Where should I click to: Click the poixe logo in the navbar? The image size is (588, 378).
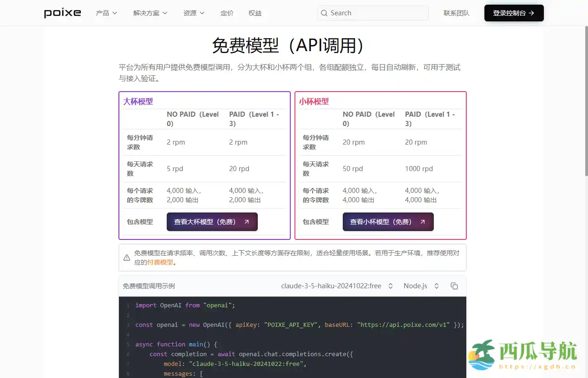pos(62,13)
